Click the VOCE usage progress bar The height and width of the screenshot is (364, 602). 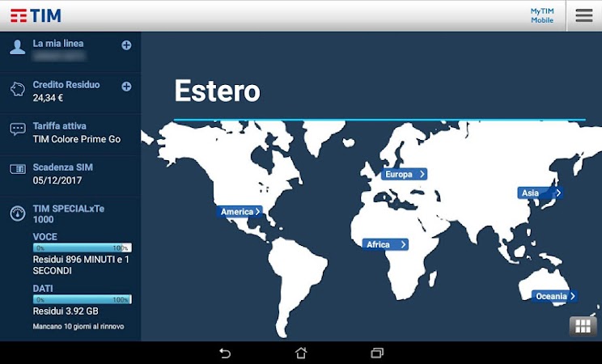point(83,248)
